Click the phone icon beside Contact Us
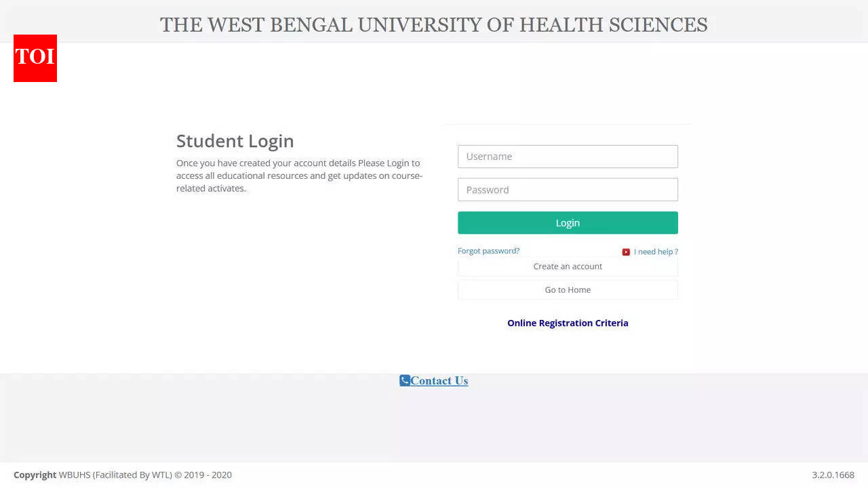The image size is (868, 488). click(x=405, y=380)
